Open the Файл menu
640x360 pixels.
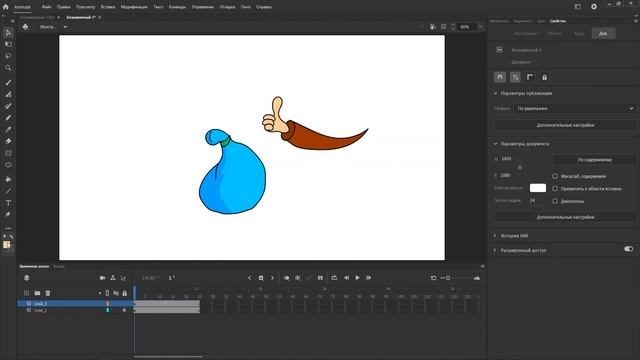point(47,7)
